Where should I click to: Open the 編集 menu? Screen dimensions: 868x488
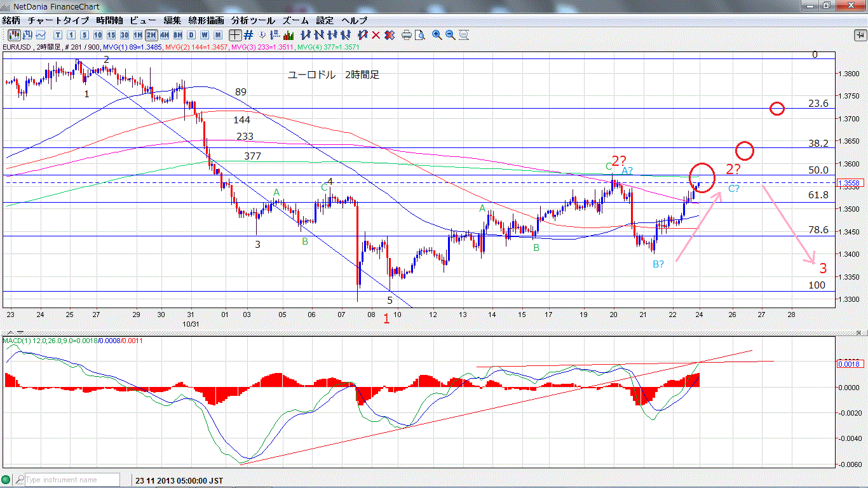click(172, 20)
